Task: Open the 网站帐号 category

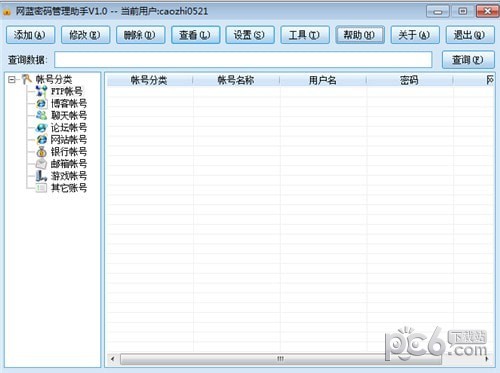Action: [x=68, y=139]
